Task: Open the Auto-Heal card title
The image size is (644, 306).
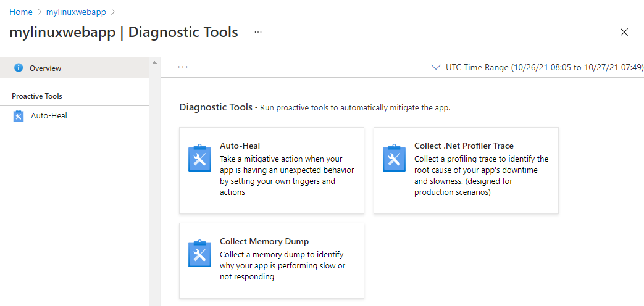Action: (x=240, y=146)
